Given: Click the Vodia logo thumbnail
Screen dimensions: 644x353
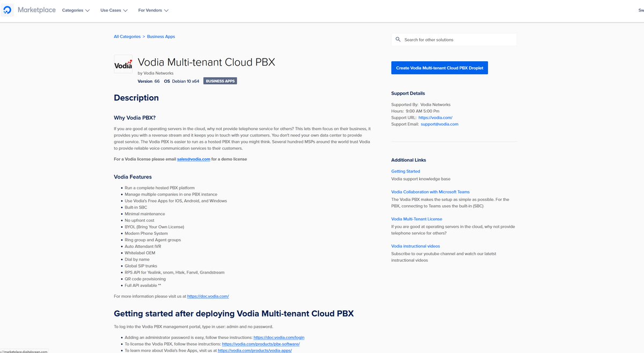Looking at the screenshot, I should 123,65.
